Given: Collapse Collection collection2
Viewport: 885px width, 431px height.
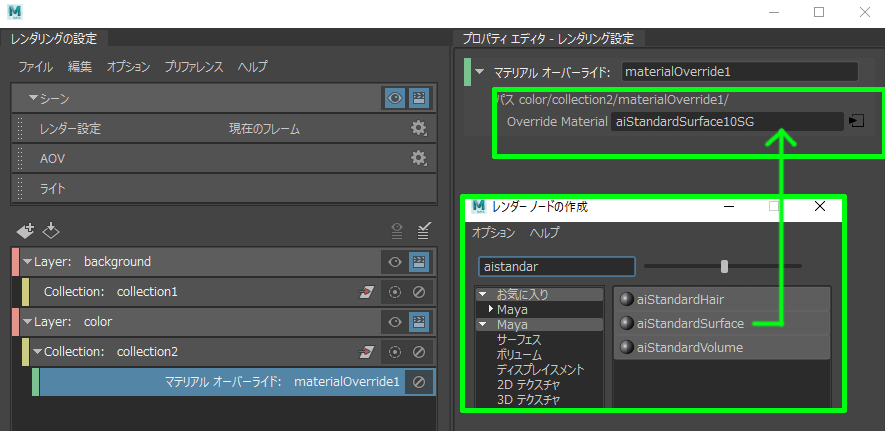Looking at the screenshot, I should 38,352.
